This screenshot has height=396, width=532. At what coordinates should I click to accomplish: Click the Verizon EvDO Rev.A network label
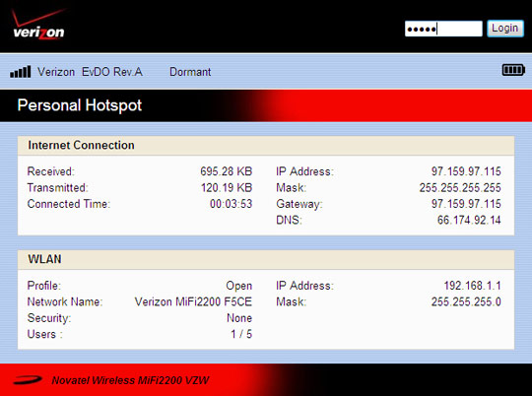click(x=90, y=72)
